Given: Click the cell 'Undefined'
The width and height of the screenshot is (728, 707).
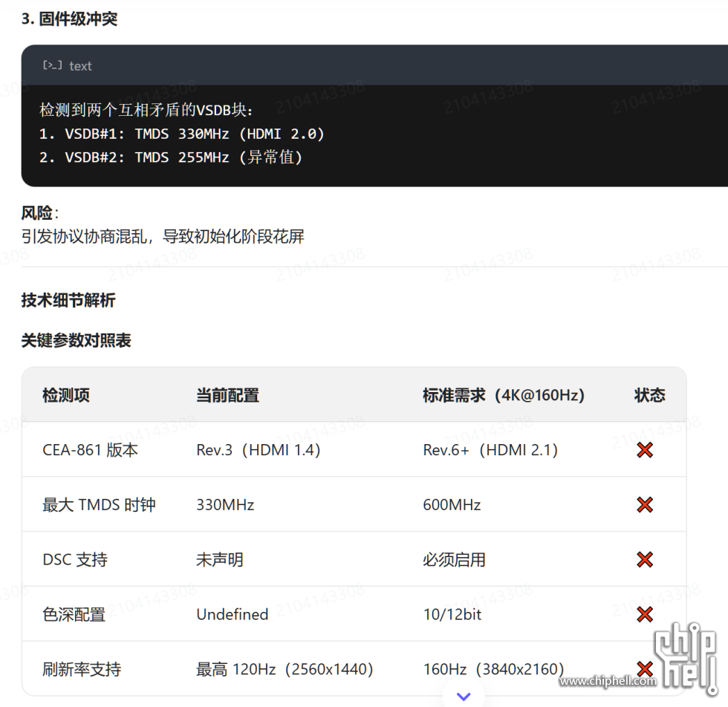Looking at the screenshot, I should (x=232, y=614).
